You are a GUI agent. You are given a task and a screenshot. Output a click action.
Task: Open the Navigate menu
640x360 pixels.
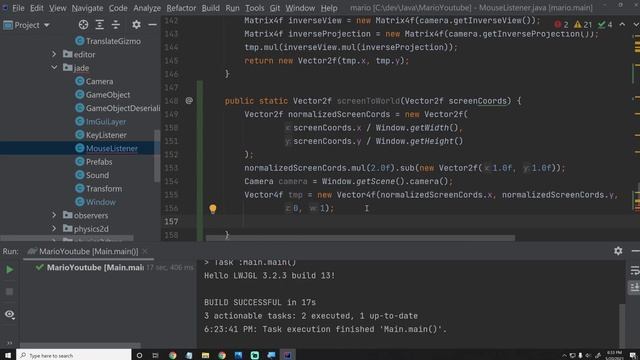tap(87, 8)
